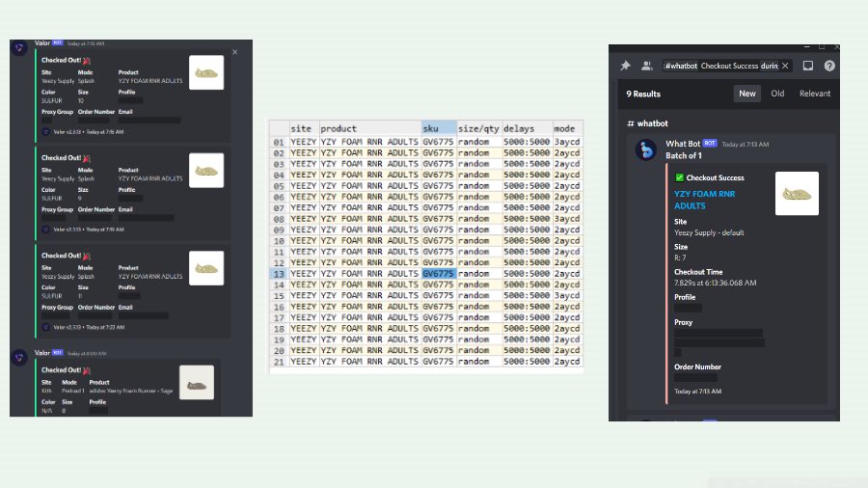868x488 pixels.
Task: Select the size/qty column header
Action: (479, 128)
